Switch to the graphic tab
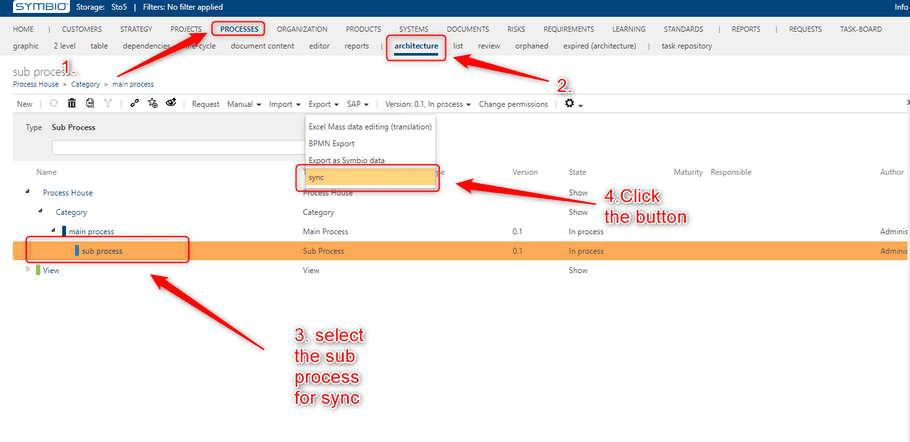The width and height of the screenshot is (910, 442). pyautogui.click(x=26, y=46)
